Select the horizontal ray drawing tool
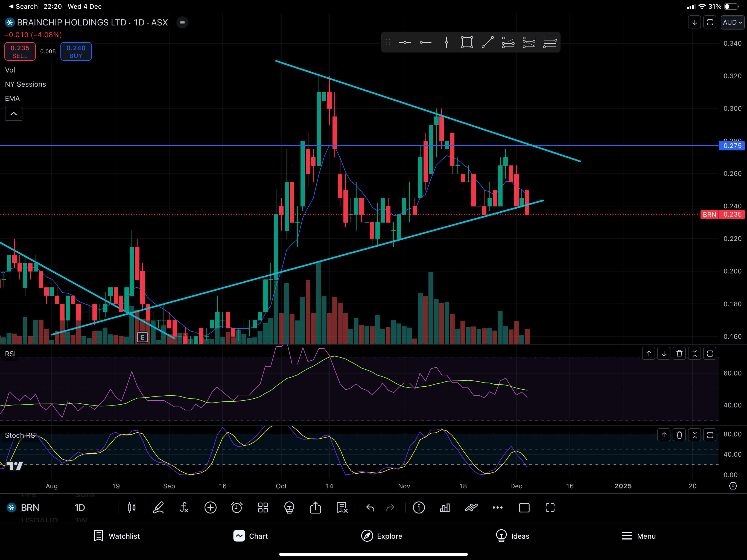The width and height of the screenshot is (747, 560). pos(425,43)
